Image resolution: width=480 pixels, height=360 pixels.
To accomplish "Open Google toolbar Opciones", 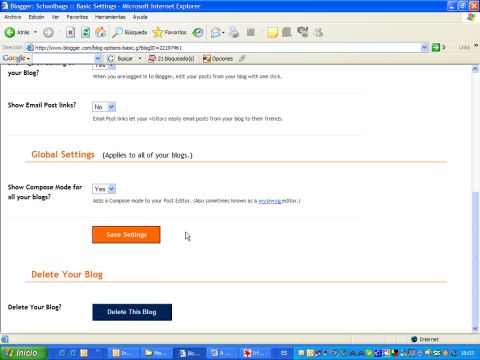I will (218, 59).
